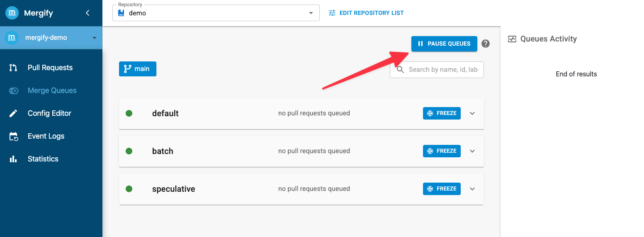
Task: Click 'no pull requests queued' in default row
Action: 314,113
